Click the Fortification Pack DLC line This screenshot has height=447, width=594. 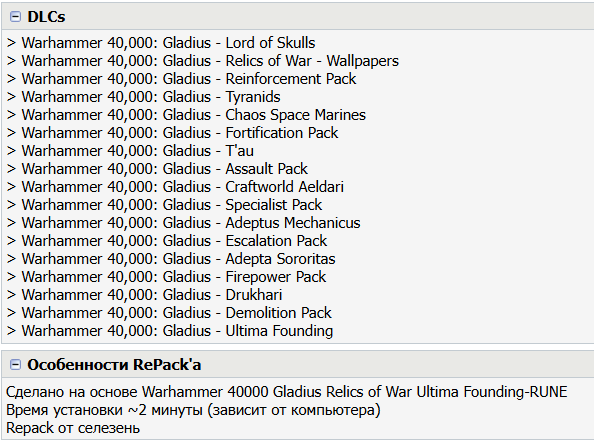click(172, 133)
